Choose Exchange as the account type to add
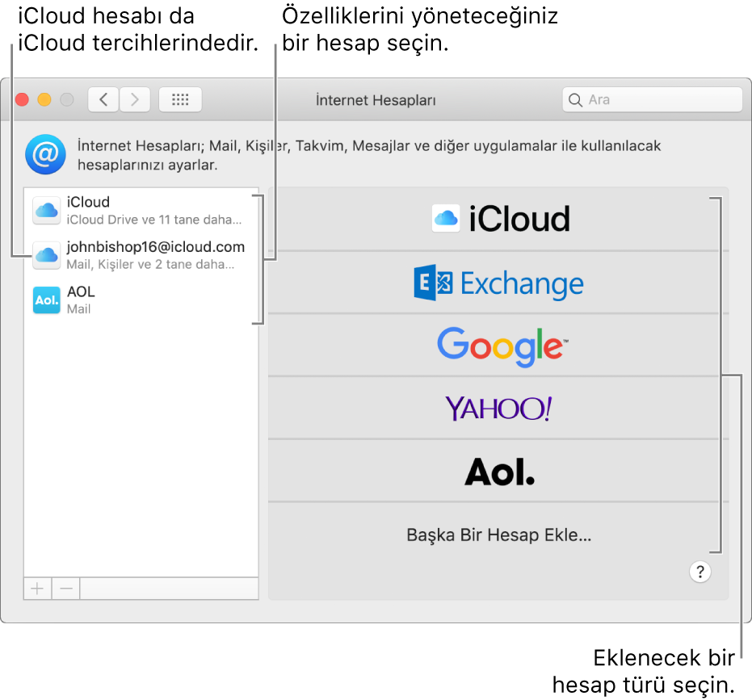752x700 pixels. tap(498, 283)
